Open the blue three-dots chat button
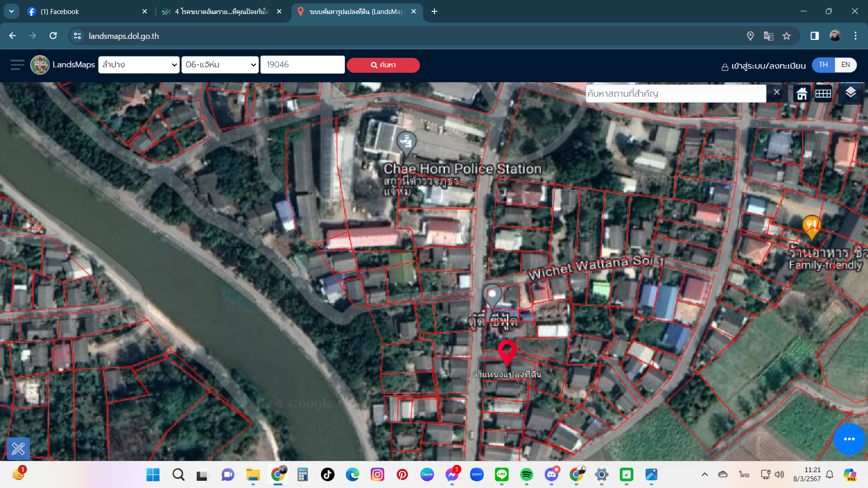 click(x=849, y=439)
